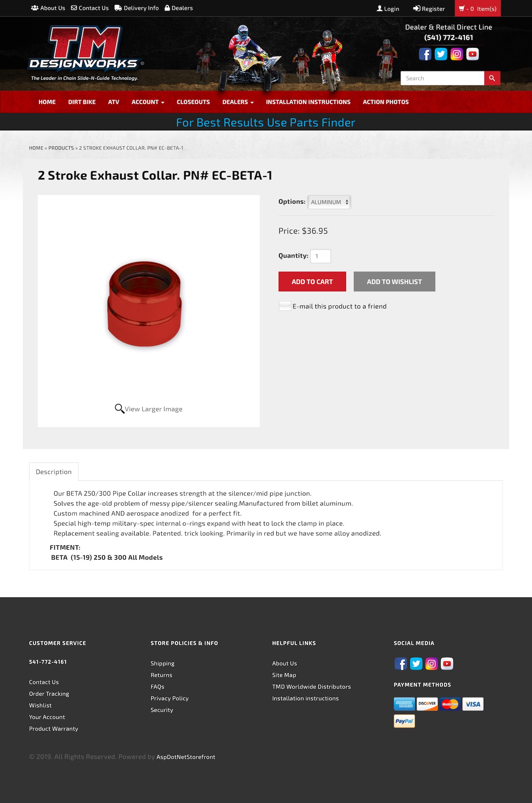
Task: Go to DIRT BIKE menu item
Action: [x=82, y=102]
